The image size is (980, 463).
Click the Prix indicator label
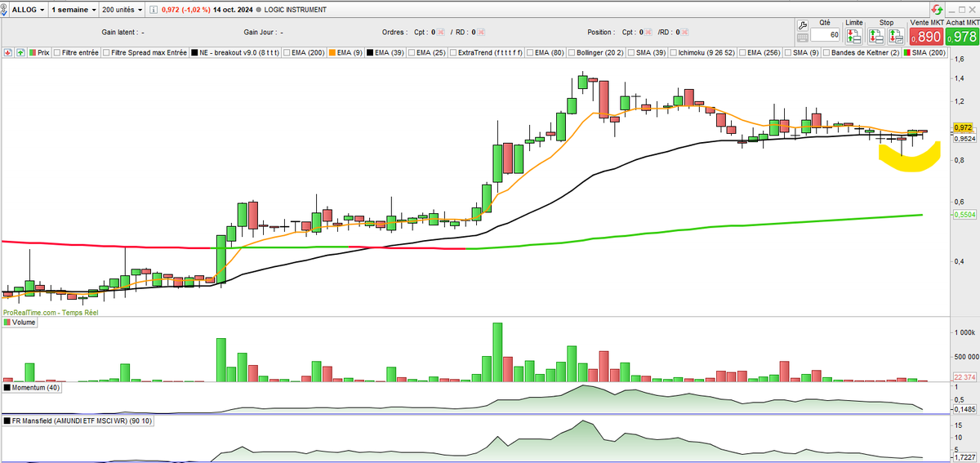[x=43, y=52]
